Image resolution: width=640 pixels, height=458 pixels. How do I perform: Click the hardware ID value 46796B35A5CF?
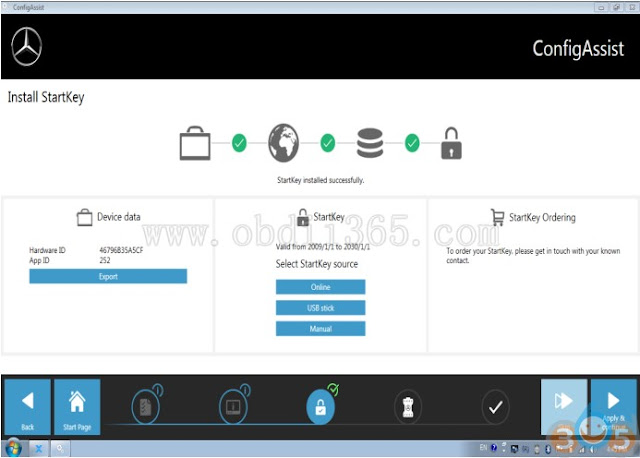121,250
